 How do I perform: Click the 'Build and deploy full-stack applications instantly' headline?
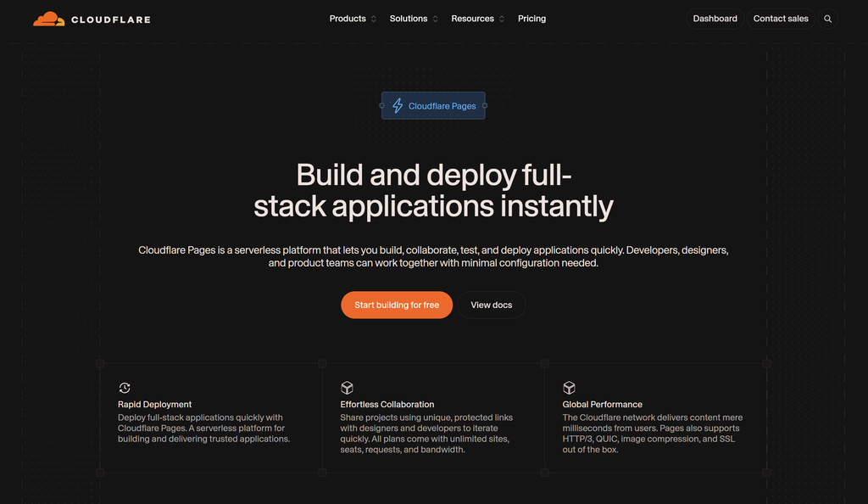[433, 191]
